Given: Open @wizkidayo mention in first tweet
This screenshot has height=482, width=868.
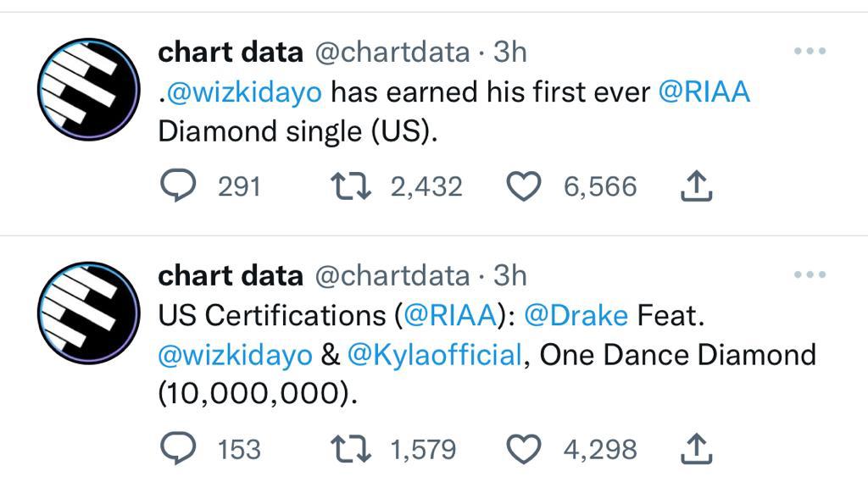Looking at the screenshot, I should [244, 92].
